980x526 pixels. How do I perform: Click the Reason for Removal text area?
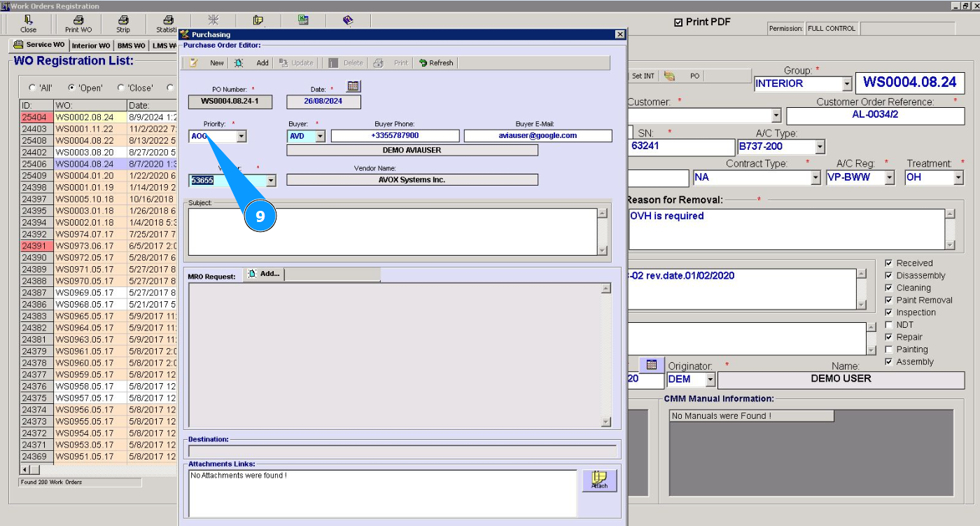tap(787, 229)
